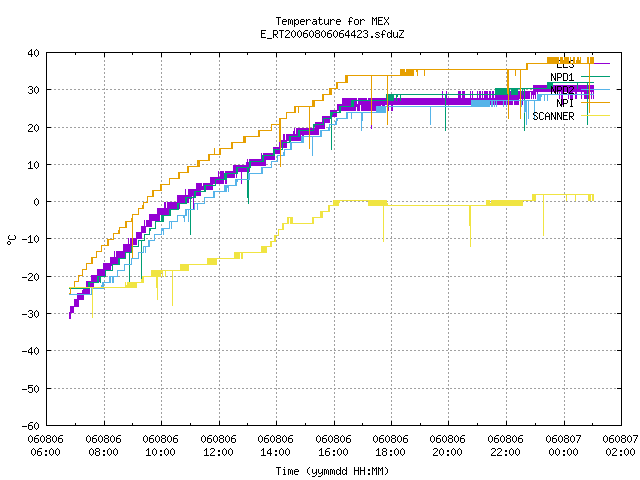The height and width of the screenshot is (480, 640).
Task: Click the y-axis tick label '40'
Action: (x=33, y=53)
